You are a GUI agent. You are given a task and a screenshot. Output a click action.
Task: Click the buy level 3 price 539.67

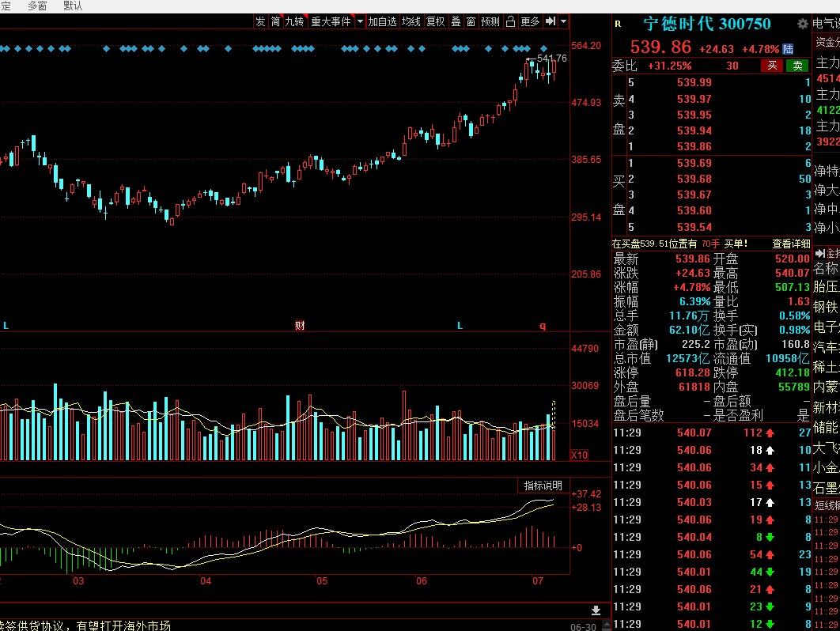(x=694, y=195)
